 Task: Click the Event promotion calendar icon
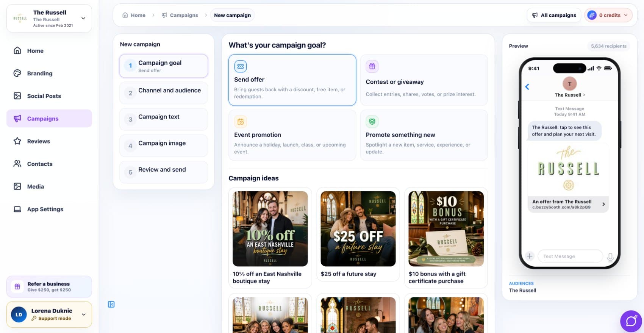pos(241,122)
